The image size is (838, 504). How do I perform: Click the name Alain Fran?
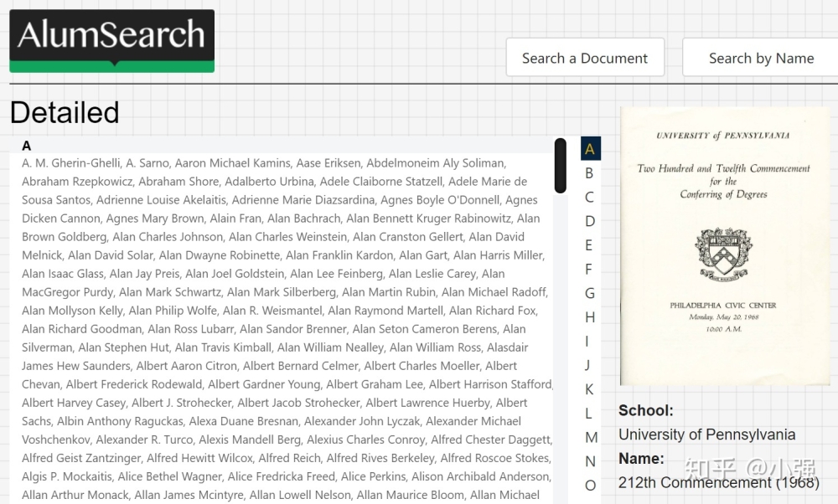point(235,219)
